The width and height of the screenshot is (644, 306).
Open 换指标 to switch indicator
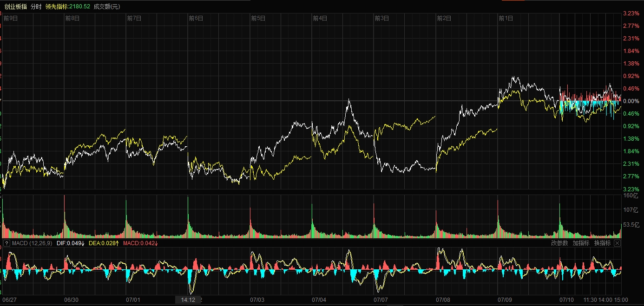coord(602,243)
